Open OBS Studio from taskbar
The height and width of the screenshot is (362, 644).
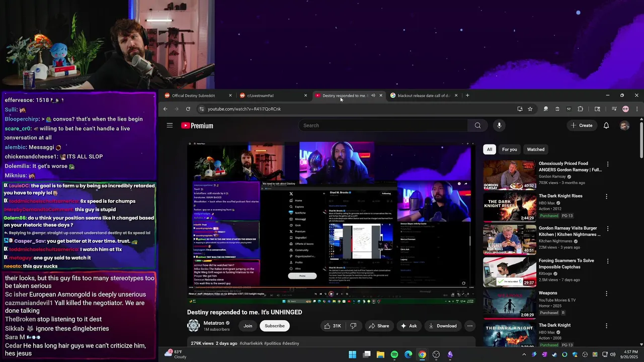tap(436, 354)
